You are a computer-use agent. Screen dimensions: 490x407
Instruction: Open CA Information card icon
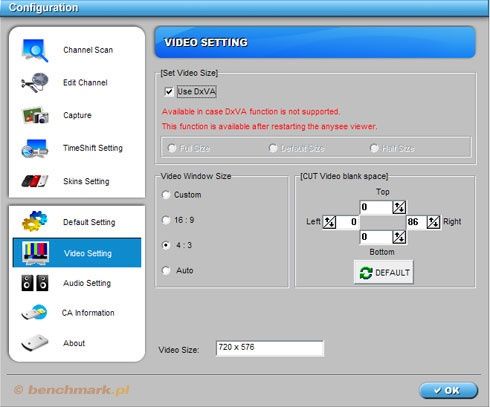[35, 312]
